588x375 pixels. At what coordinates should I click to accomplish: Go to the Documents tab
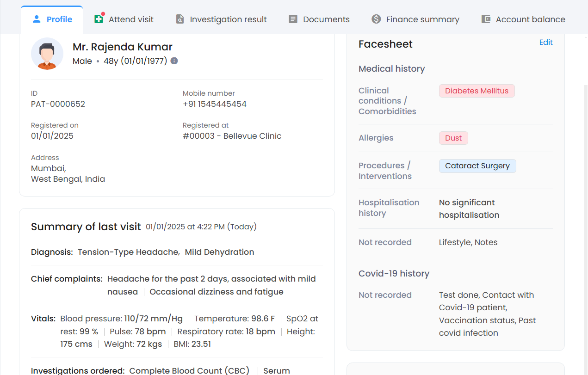[x=326, y=19]
